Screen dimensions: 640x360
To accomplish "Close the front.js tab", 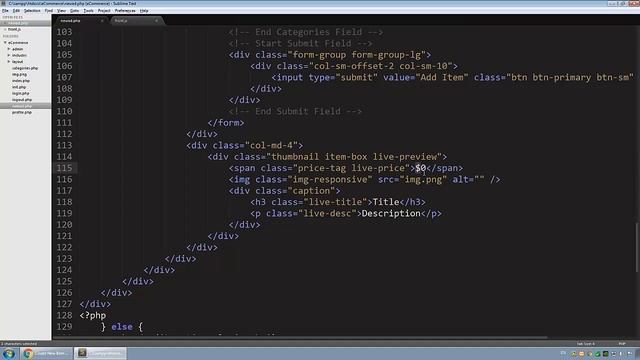I will coord(156,20).
